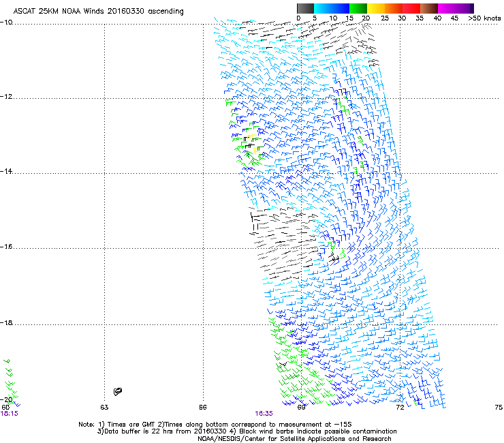Screen dimensions: 504x443
Task: Click the '-10' latitude axis label
Action: [x=6, y=22]
